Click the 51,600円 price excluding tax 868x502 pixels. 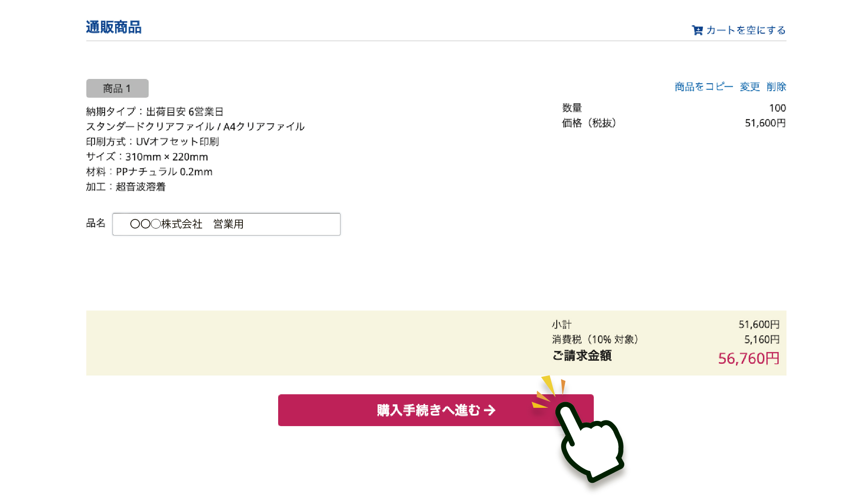(x=765, y=123)
